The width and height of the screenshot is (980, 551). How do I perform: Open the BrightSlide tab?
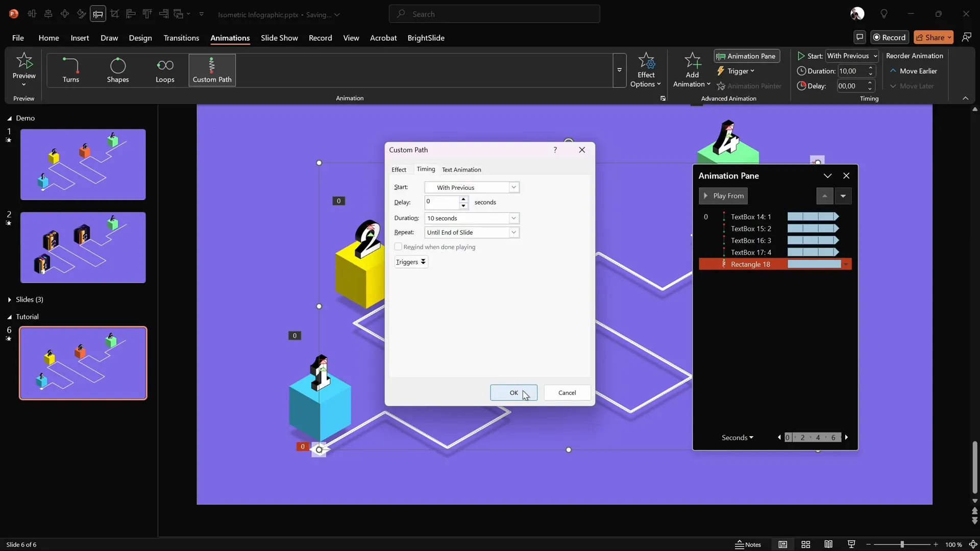coord(426,38)
